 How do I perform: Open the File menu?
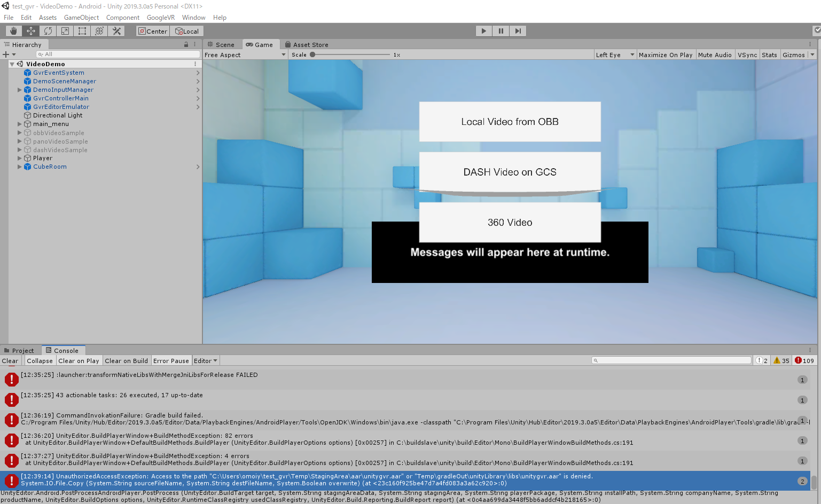(x=9, y=18)
